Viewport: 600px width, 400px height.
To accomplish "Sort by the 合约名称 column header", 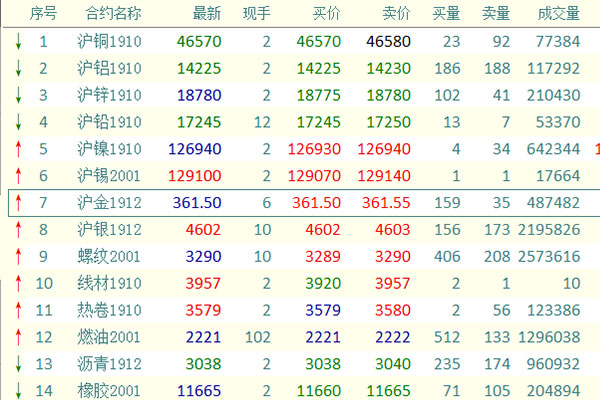I will tap(113, 14).
